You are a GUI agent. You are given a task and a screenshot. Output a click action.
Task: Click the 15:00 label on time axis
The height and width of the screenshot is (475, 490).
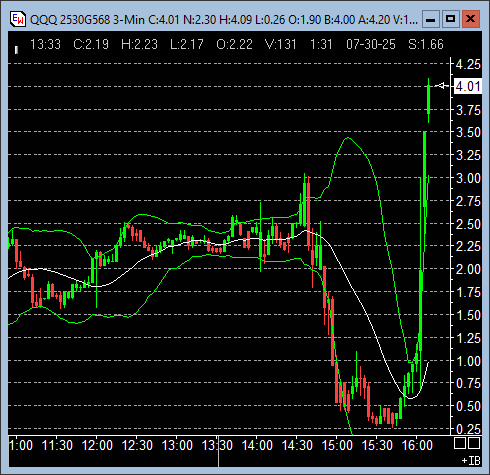[x=337, y=445]
